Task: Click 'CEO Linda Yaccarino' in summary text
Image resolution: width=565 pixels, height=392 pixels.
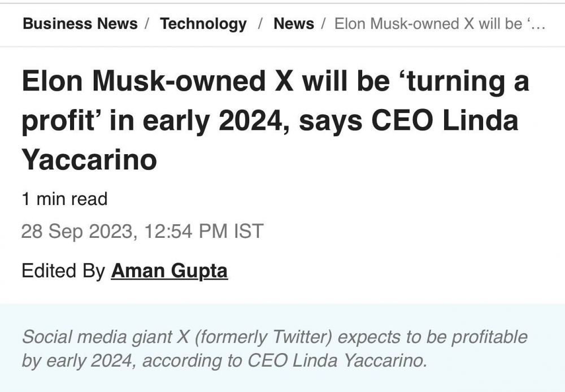Action: tap(337, 361)
